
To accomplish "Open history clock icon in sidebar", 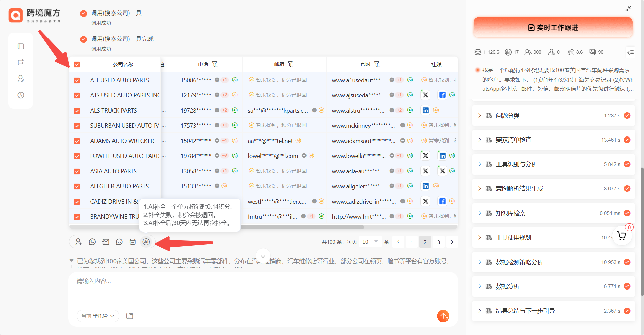I will [21, 95].
